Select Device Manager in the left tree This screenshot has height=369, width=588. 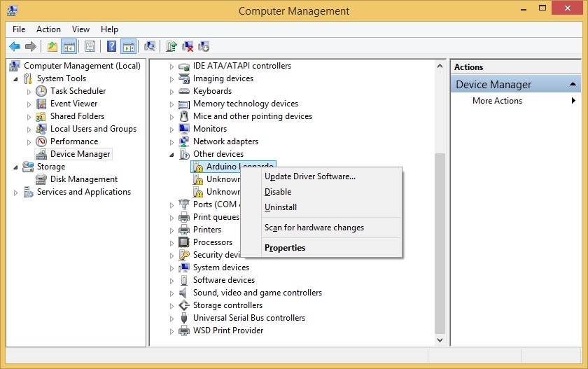80,154
